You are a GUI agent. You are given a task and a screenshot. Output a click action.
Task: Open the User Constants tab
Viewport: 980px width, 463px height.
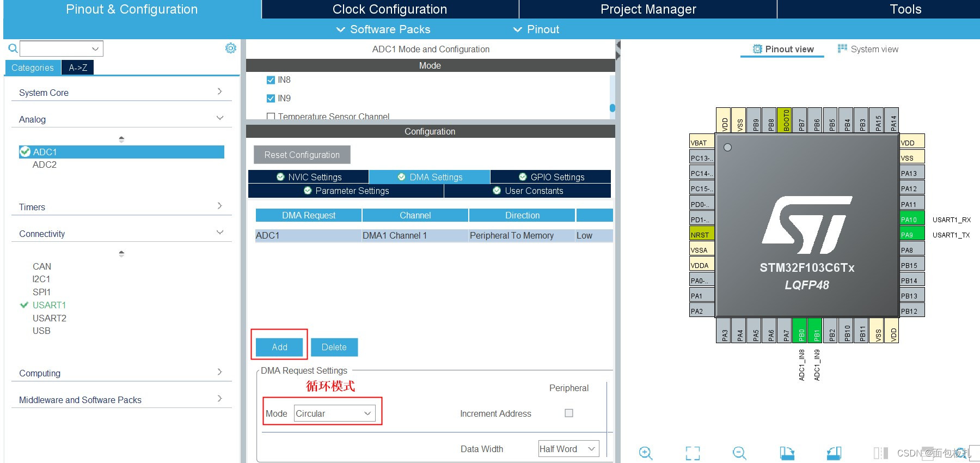point(528,191)
